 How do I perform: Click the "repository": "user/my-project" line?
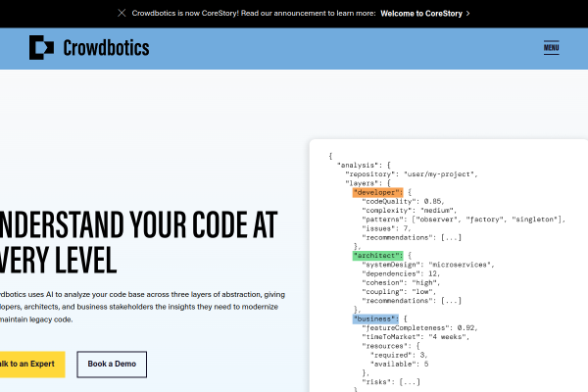click(412, 174)
